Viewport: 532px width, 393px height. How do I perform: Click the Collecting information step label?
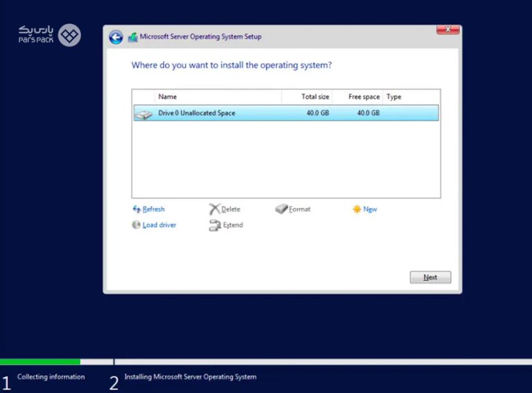(51, 376)
